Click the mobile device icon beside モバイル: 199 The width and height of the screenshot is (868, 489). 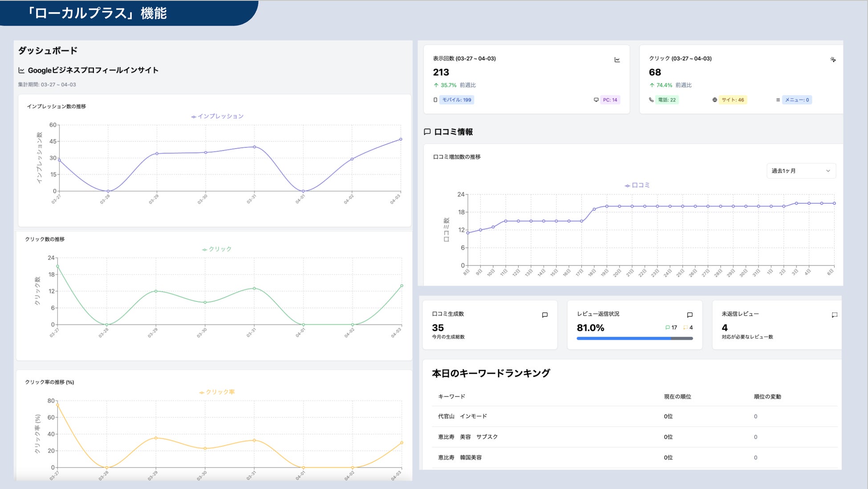pos(435,100)
